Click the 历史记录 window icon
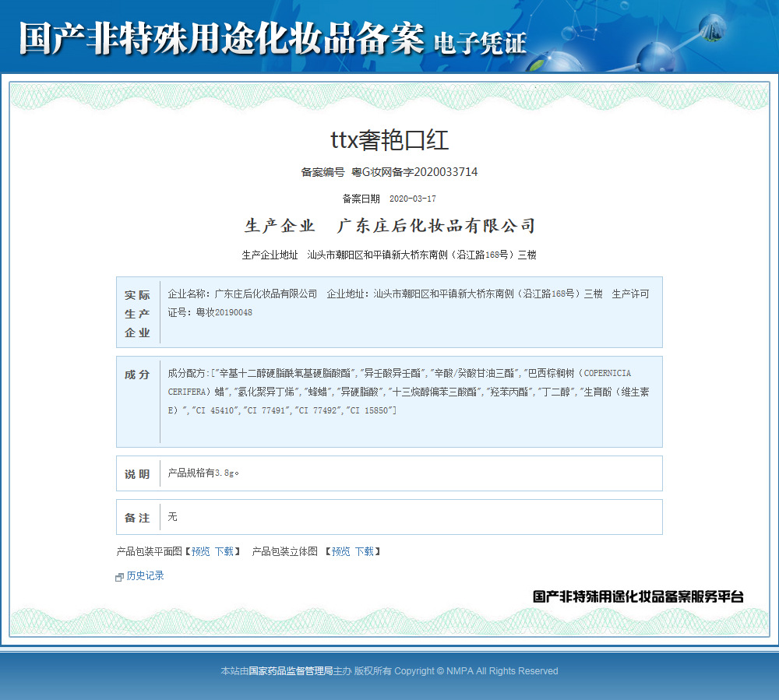 coord(119,577)
